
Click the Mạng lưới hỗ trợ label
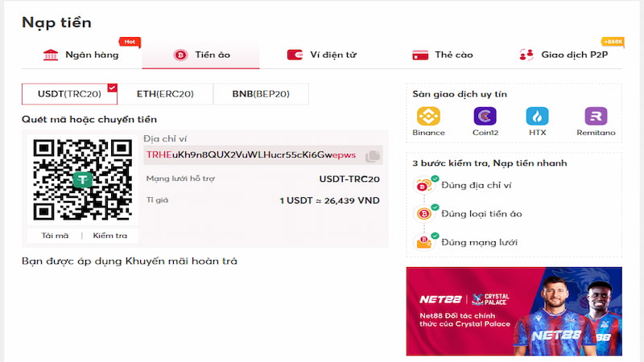click(x=180, y=179)
